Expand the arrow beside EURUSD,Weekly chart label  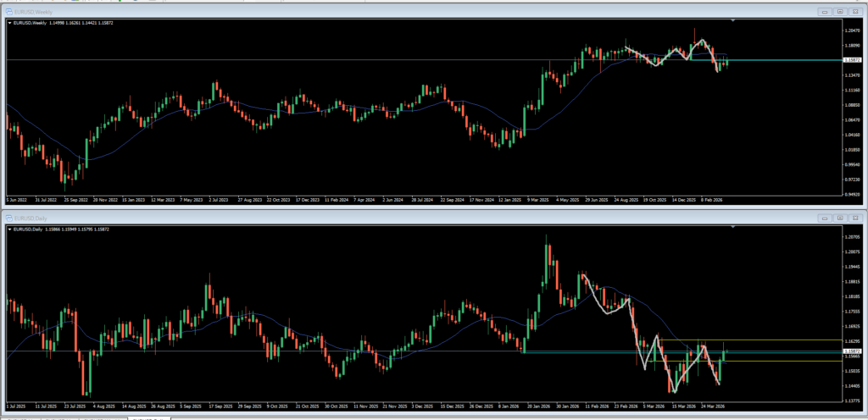9,23
